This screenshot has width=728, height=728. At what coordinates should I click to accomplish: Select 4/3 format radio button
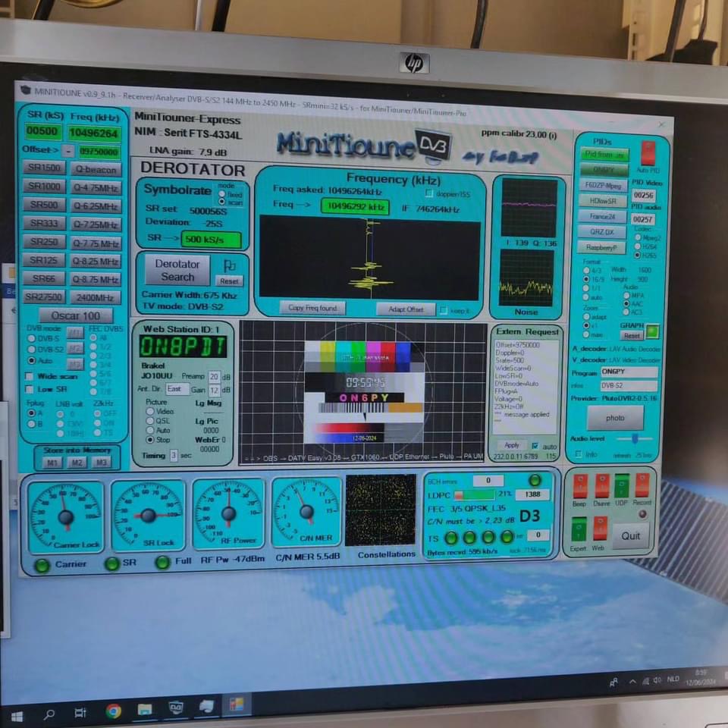(x=586, y=270)
